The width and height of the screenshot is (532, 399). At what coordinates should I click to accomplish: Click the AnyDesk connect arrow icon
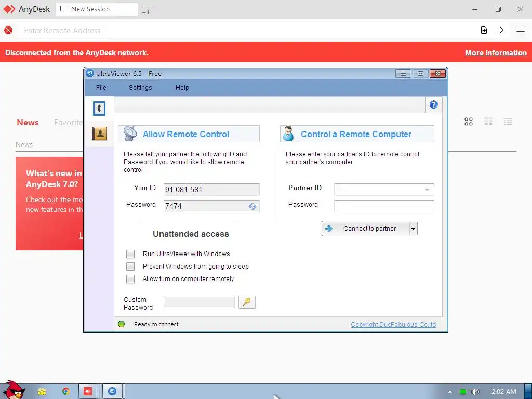click(x=500, y=30)
